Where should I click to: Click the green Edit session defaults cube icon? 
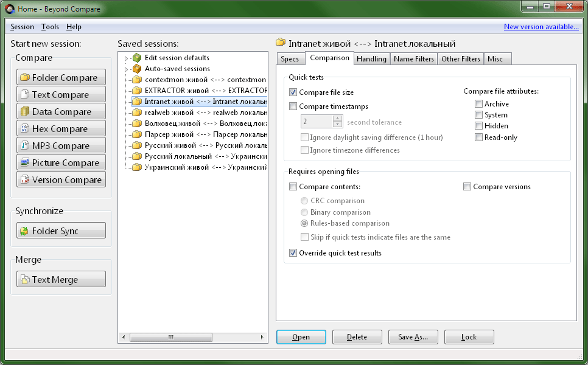point(137,58)
